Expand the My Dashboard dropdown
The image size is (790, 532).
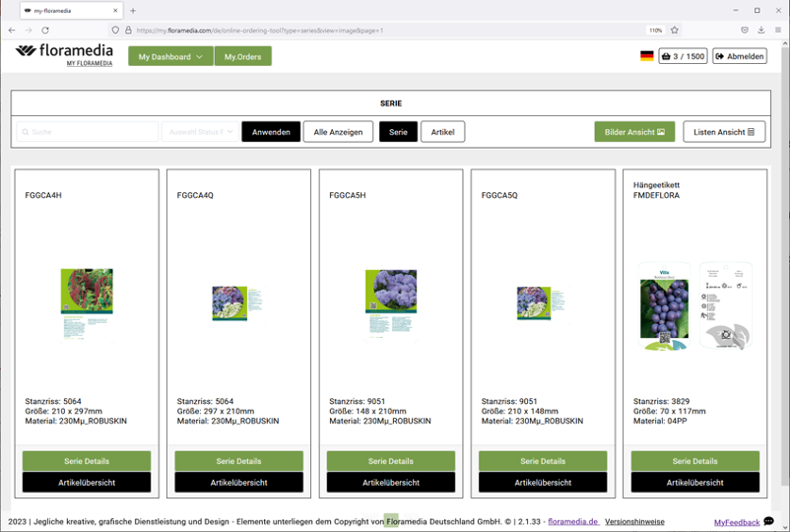(170, 57)
